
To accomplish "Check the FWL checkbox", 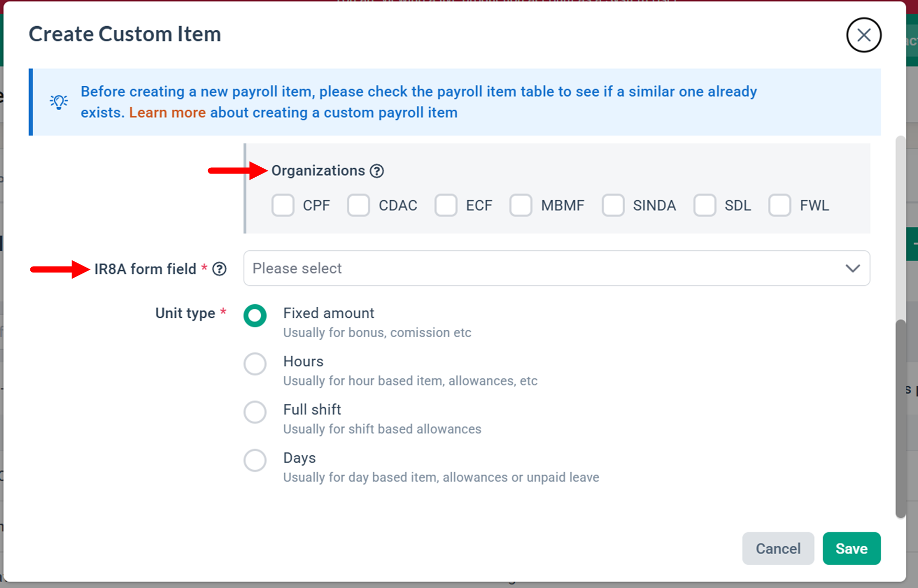I will click(x=779, y=205).
